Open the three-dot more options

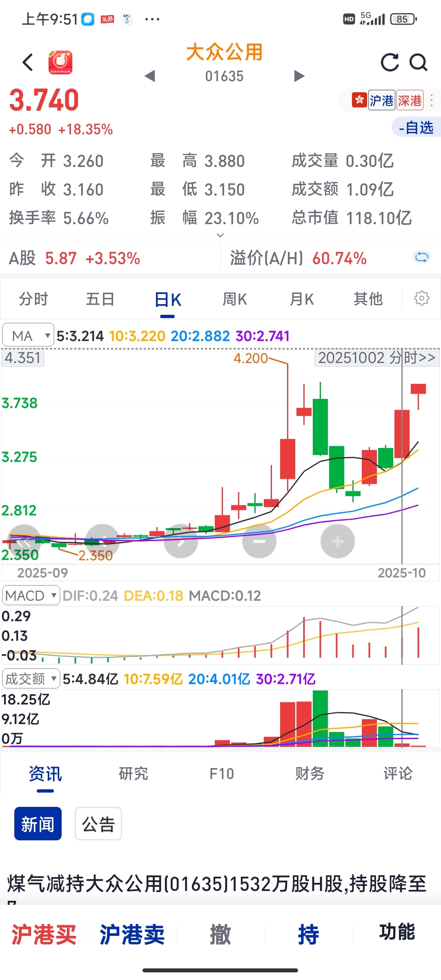click(432, 100)
